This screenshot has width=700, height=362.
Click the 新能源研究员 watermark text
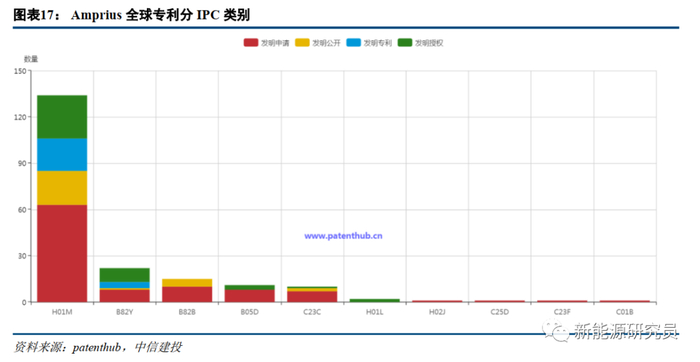[x=625, y=331]
